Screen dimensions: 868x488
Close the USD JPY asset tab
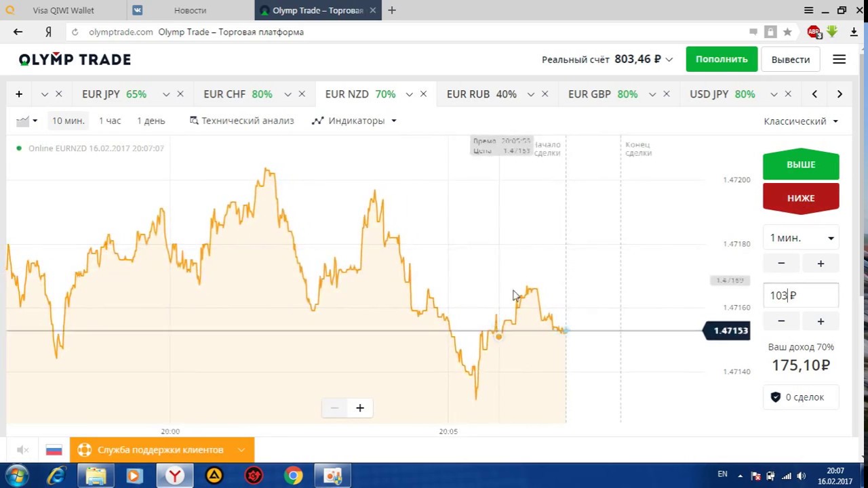pyautogui.click(x=787, y=94)
